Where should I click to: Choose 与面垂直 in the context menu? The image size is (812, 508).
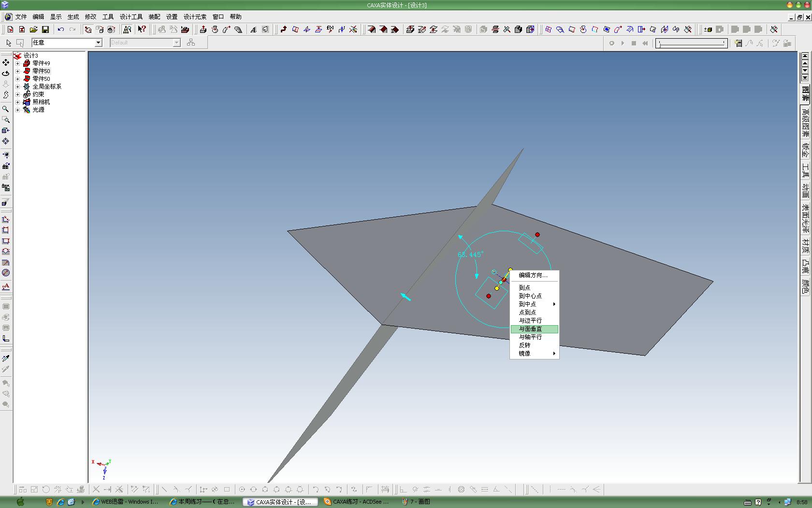tap(535, 329)
